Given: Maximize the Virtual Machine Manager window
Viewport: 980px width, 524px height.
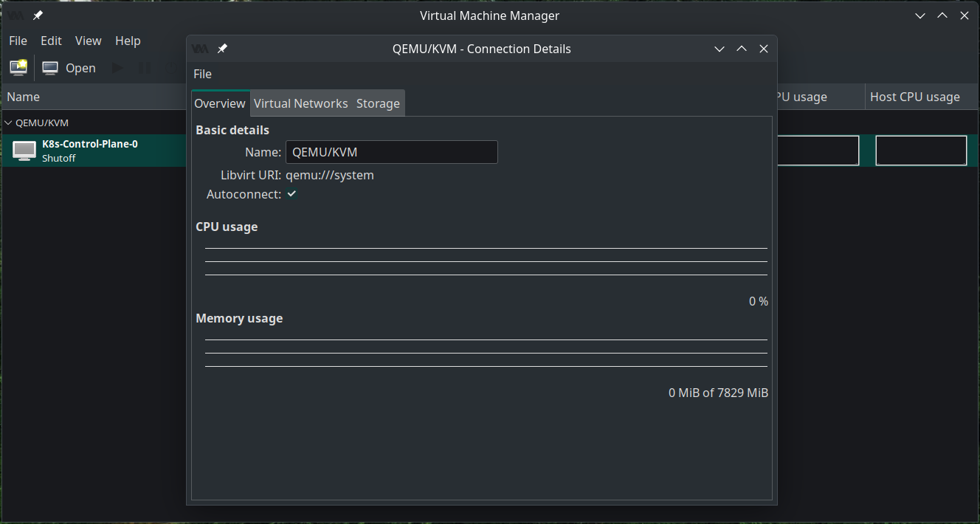Looking at the screenshot, I should (942, 15).
